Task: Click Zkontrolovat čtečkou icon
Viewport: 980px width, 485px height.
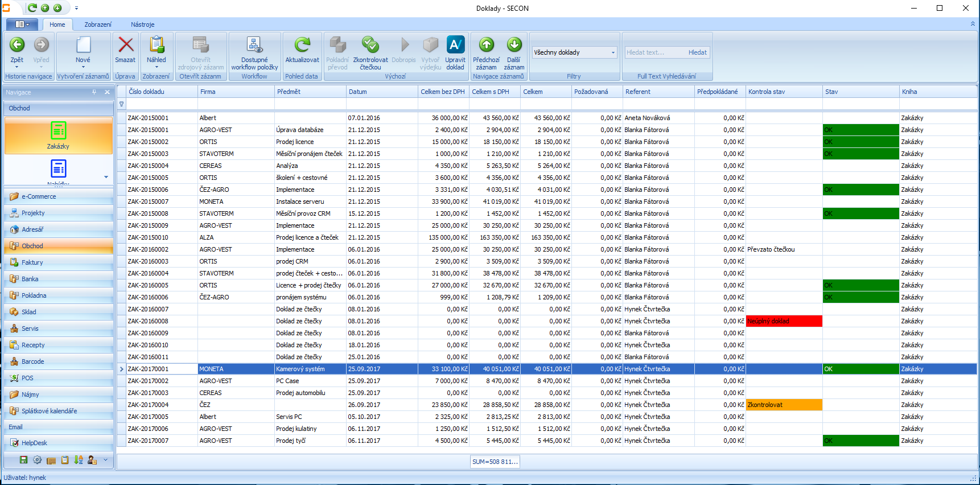Action: point(370,45)
